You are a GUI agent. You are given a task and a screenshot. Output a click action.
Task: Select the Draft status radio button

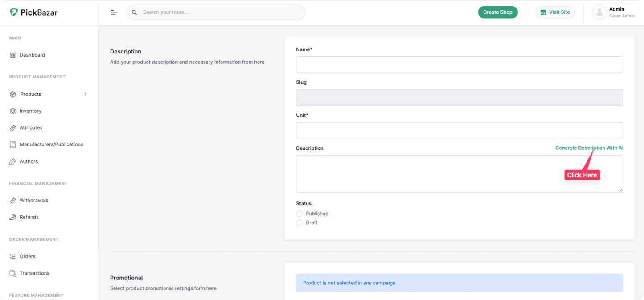click(x=299, y=223)
